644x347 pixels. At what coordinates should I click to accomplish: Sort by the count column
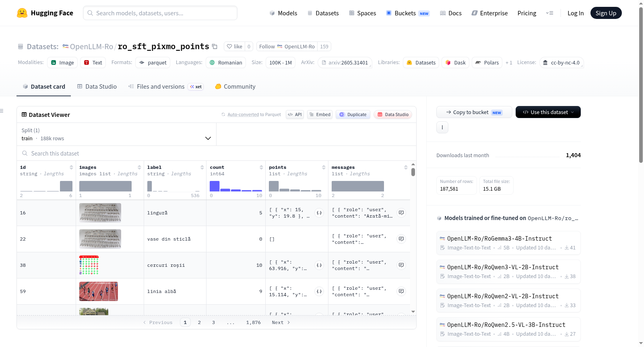point(261,167)
